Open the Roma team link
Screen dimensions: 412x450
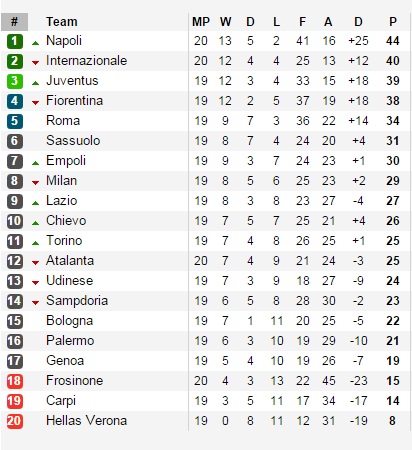pos(63,121)
